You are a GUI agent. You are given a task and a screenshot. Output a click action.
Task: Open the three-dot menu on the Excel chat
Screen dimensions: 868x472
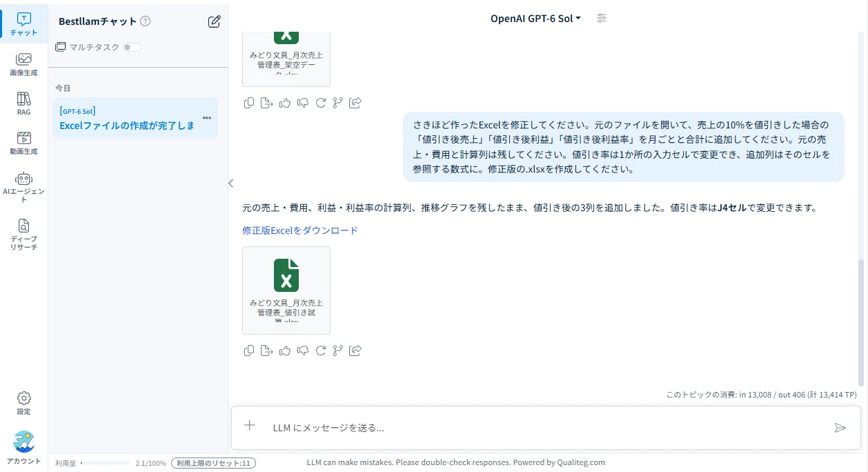click(207, 118)
